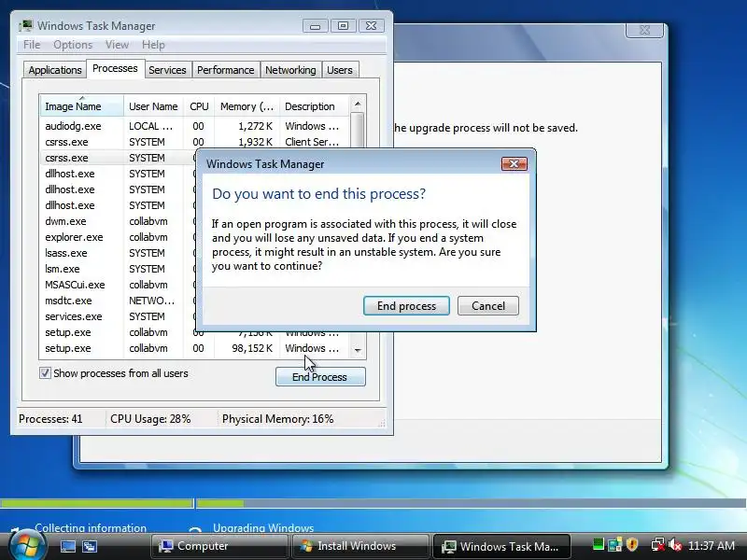This screenshot has height=560, width=747.
Task: Click the Task Manager title bar icon
Action: (26, 26)
